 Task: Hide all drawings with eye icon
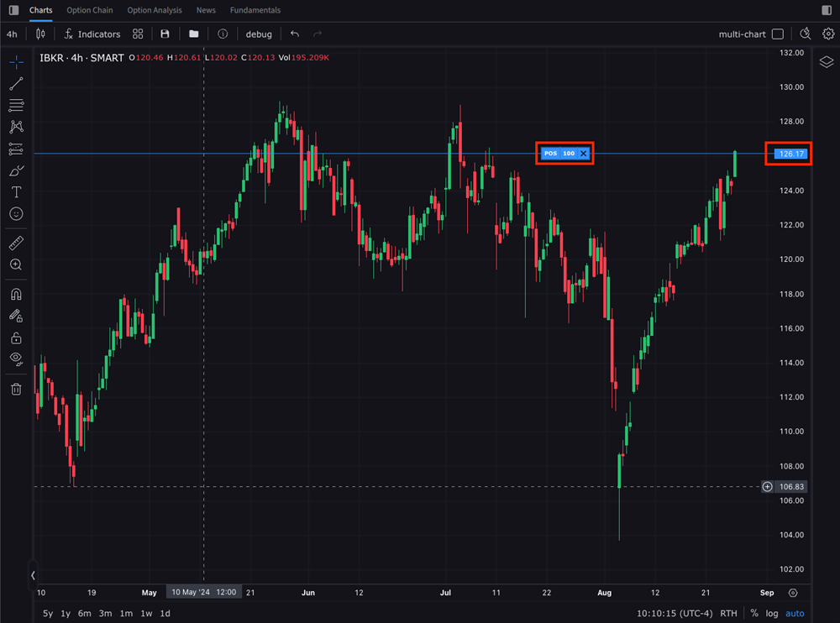[x=16, y=359]
